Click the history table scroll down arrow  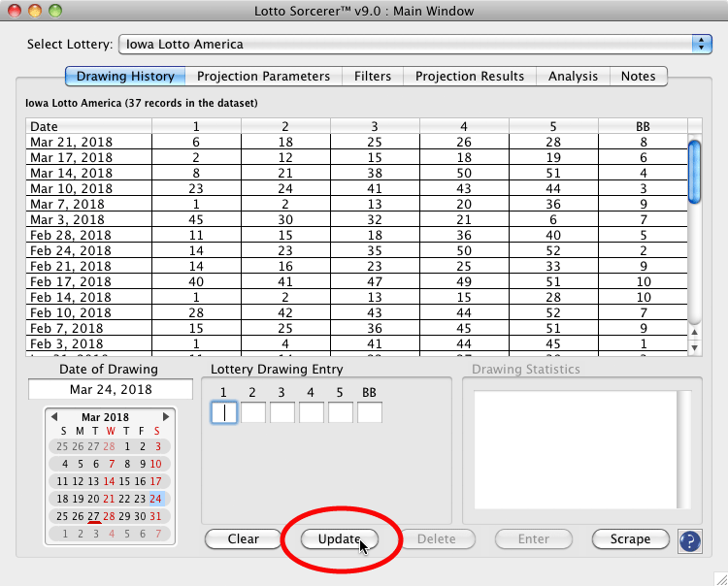[695, 347]
